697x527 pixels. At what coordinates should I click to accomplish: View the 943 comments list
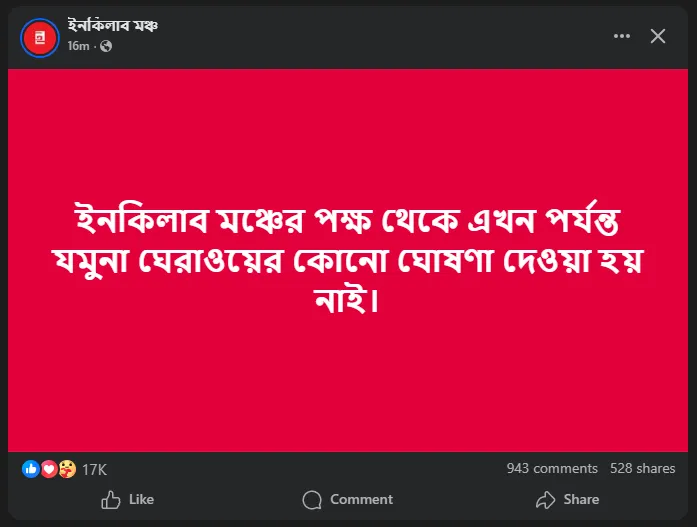(x=552, y=468)
